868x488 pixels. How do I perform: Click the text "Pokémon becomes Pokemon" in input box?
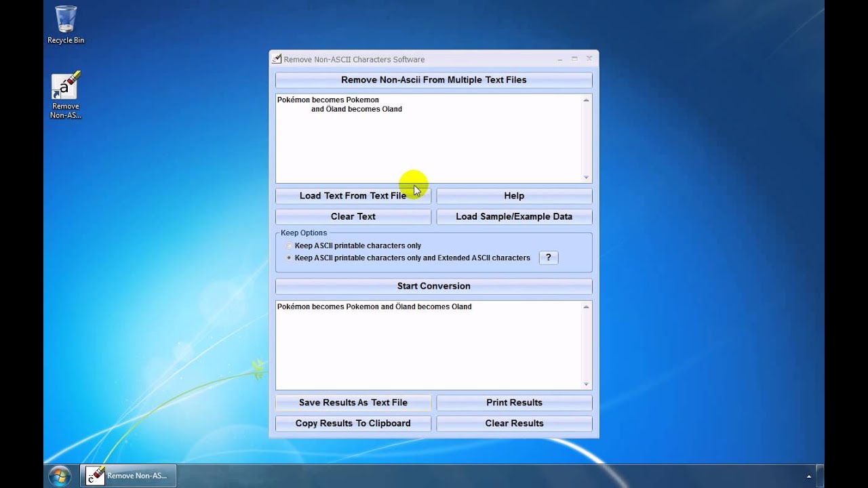point(328,100)
